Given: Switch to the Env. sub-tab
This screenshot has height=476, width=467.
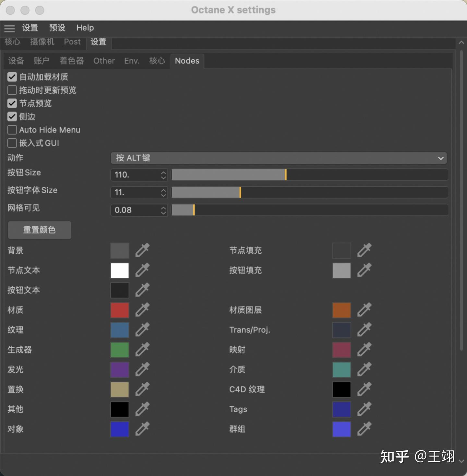Looking at the screenshot, I should (x=132, y=61).
